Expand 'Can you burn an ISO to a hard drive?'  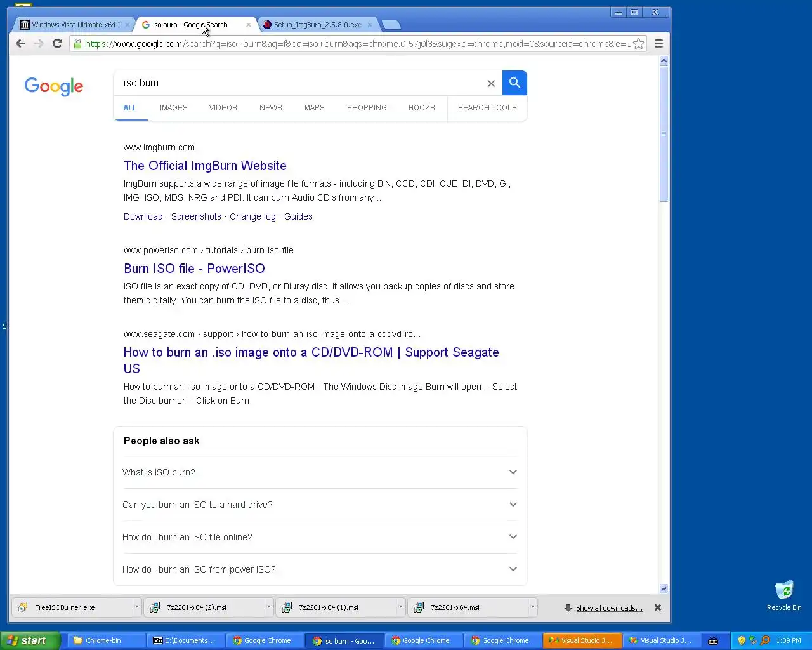click(x=320, y=505)
